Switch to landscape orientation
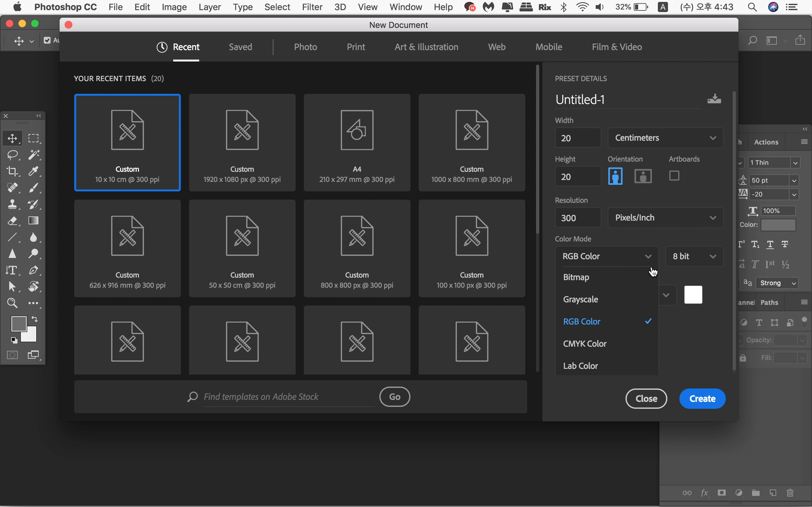 643,176
